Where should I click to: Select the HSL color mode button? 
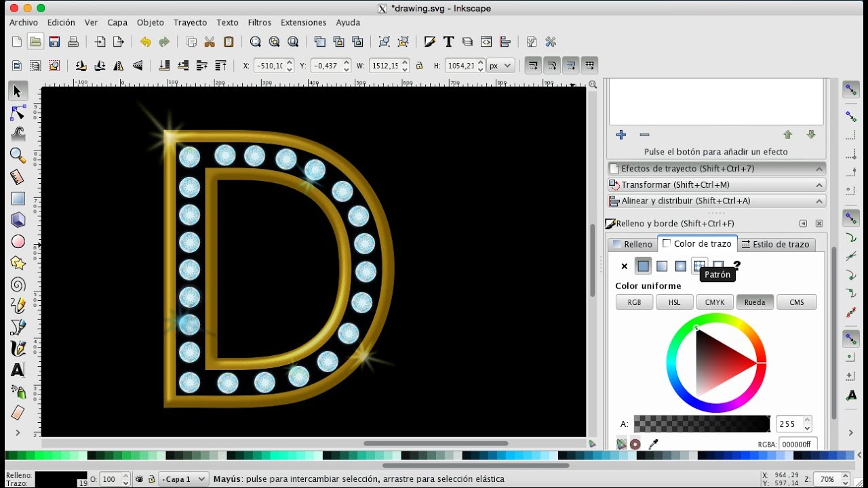coord(674,302)
